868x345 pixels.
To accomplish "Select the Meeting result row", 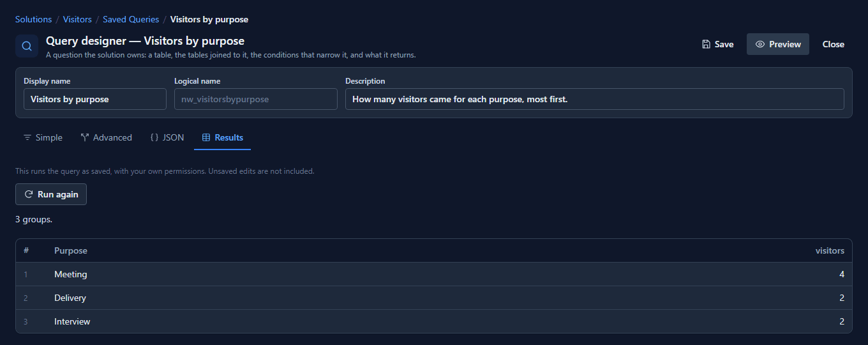I will click(x=434, y=274).
